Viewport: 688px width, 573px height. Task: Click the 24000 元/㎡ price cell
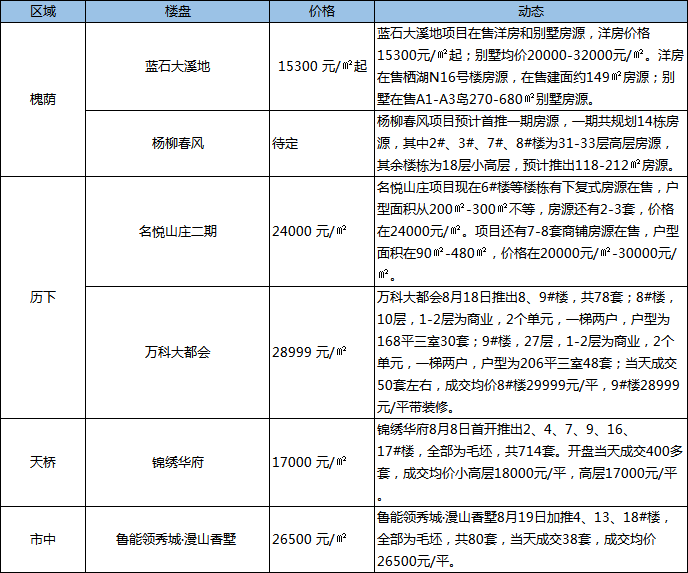[x=311, y=231]
